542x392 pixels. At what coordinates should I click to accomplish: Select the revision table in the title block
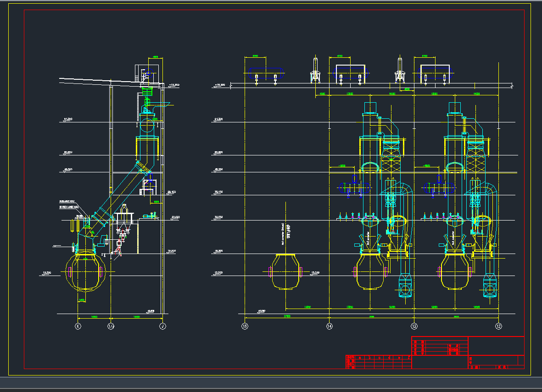pyautogui.click(x=378, y=361)
